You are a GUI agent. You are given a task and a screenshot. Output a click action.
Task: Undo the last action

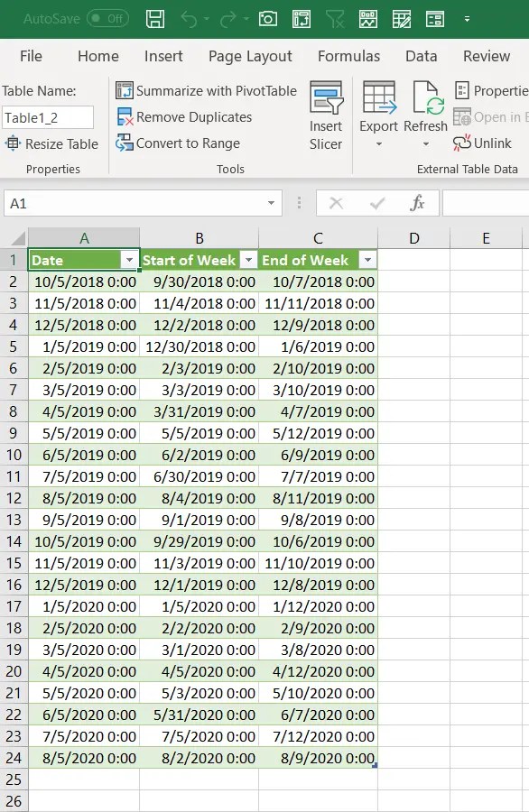(190, 18)
